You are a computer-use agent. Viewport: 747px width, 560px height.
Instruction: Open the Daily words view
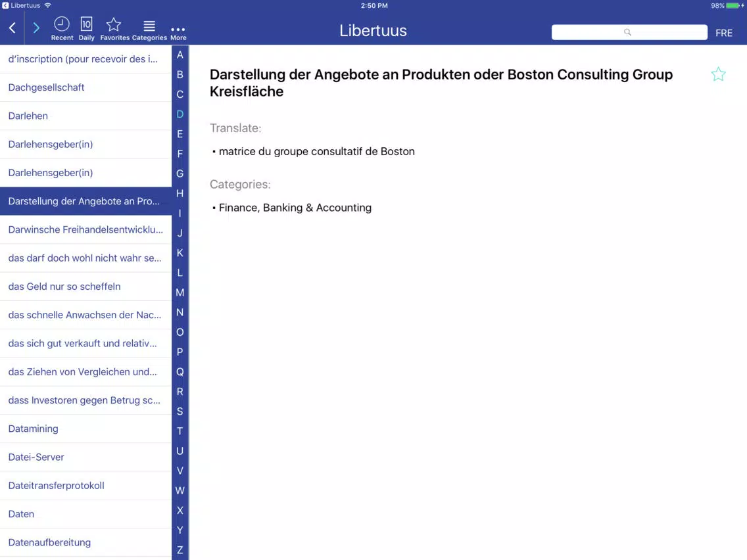click(x=87, y=28)
